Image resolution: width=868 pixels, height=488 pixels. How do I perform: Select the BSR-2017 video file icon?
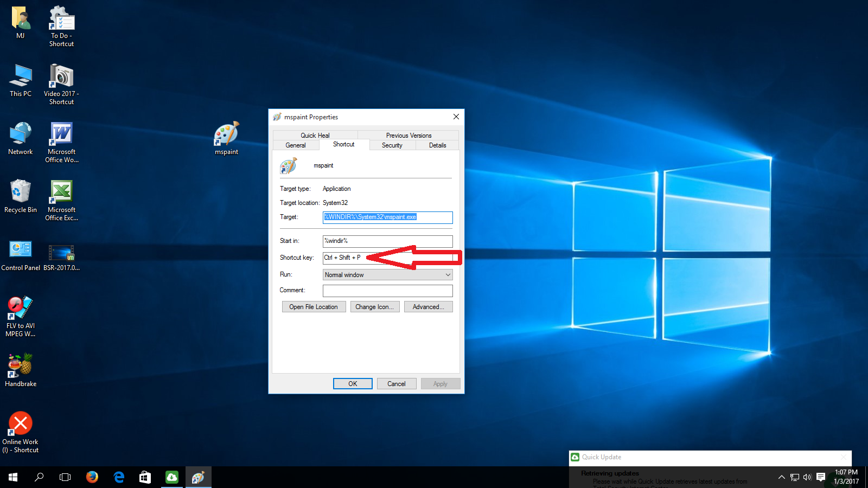[x=61, y=252]
